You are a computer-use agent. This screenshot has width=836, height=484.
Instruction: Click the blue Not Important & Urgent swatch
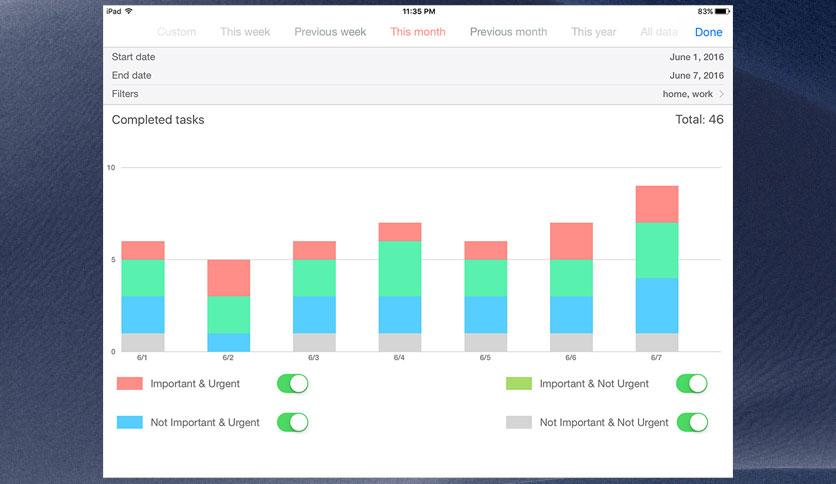(130, 422)
